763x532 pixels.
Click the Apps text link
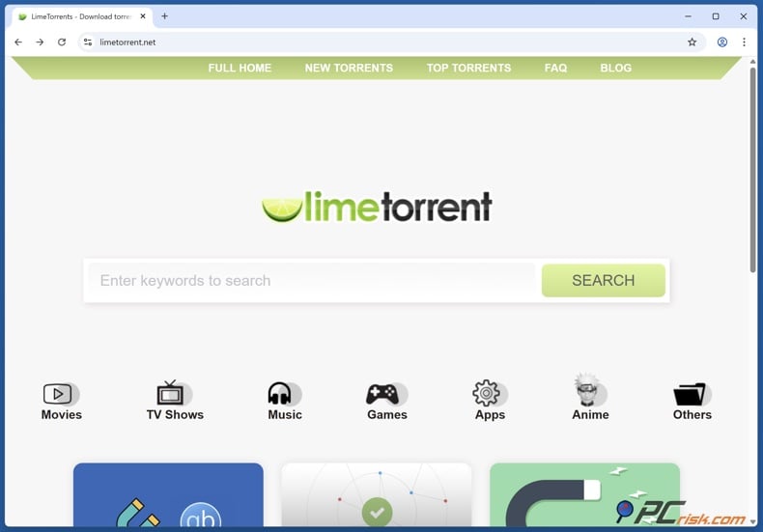pos(490,415)
